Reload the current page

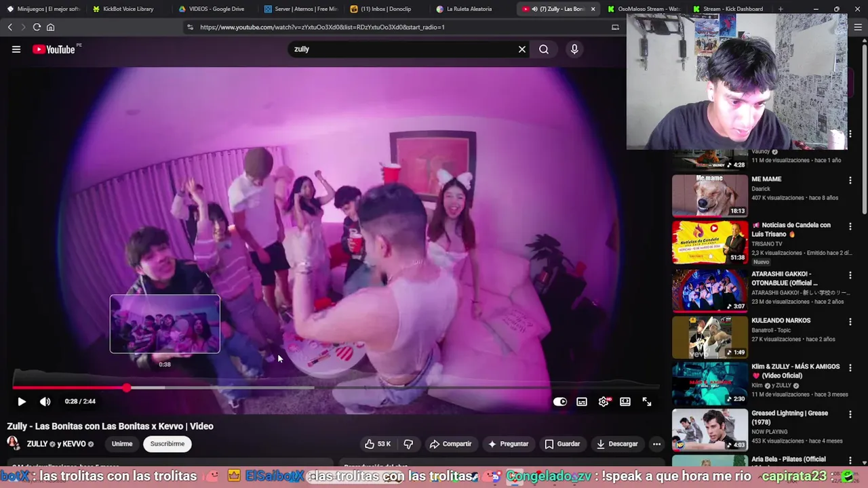37,27
